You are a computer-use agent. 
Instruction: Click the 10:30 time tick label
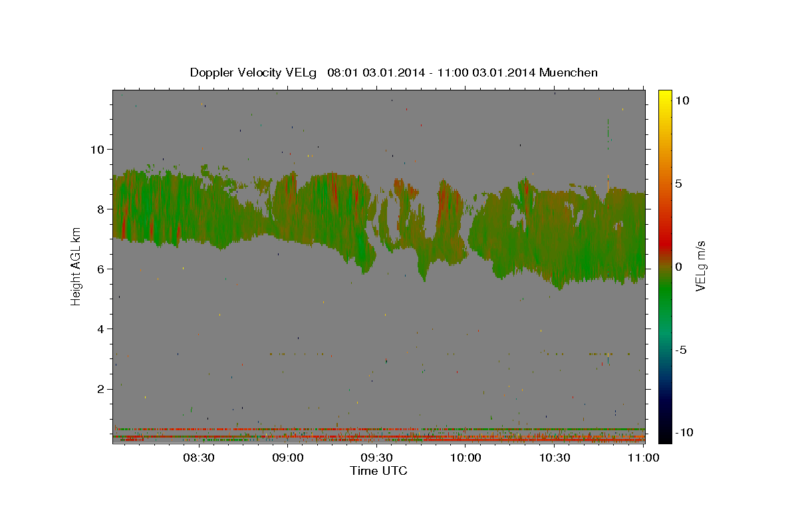tap(555, 458)
